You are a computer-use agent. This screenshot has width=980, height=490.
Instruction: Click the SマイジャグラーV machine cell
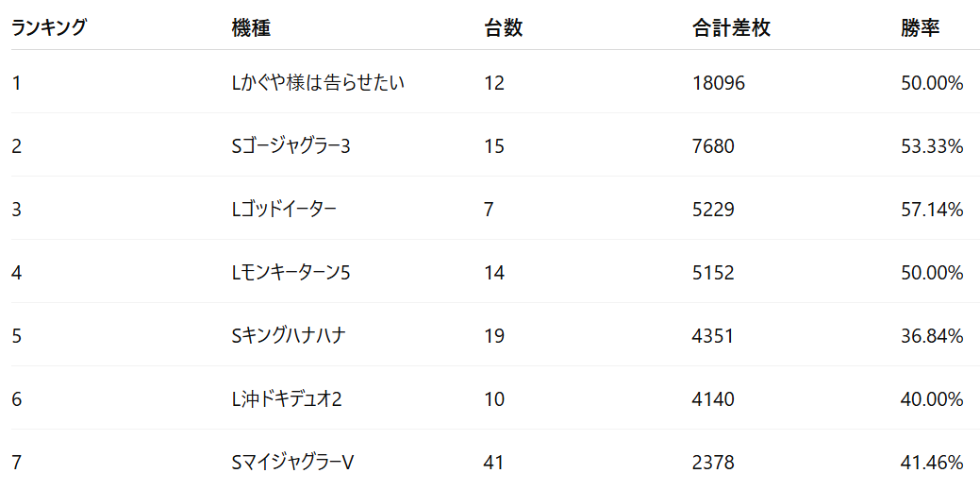[x=292, y=463]
